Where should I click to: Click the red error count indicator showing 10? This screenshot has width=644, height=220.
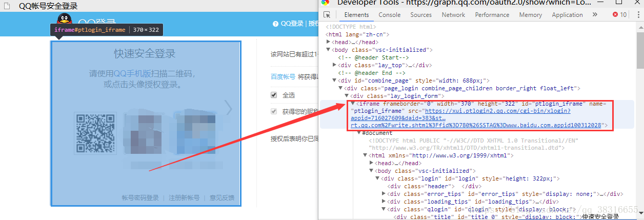[619, 15]
